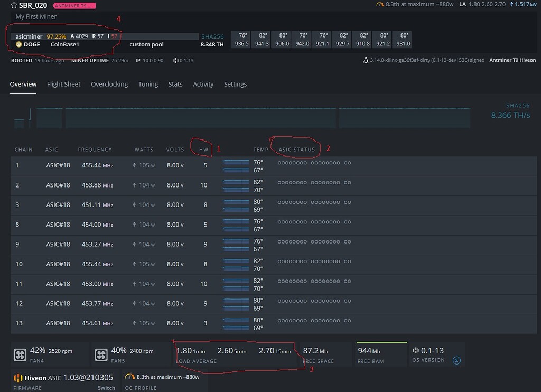
Task: Toggle the favorite star beside SBR_020
Action: pyautogui.click(x=14, y=5)
